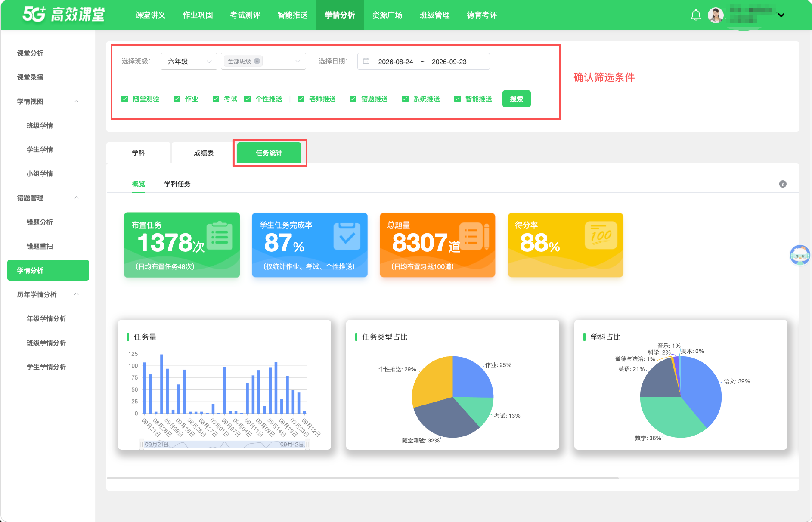Open the account dropdown arrow

[x=781, y=15]
